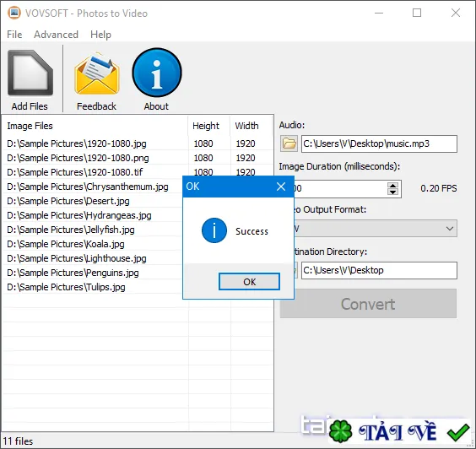Decrease image duration with down arrow
This screenshot has height=449, width=476.
(x=392, y=192)
